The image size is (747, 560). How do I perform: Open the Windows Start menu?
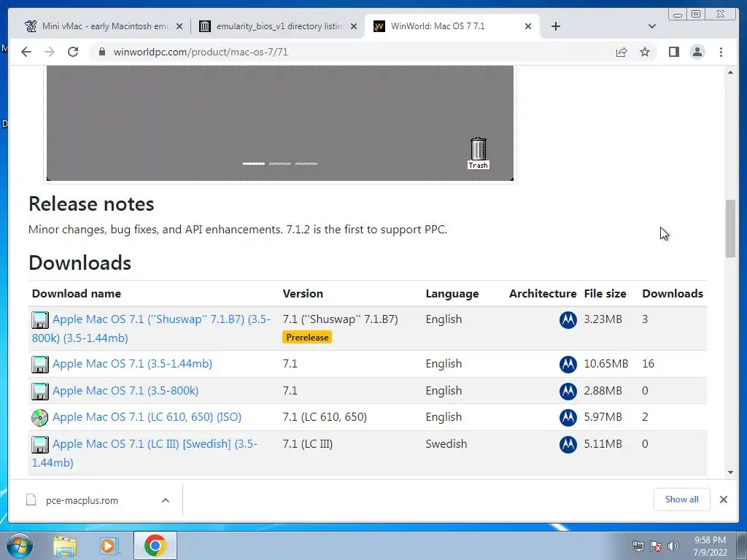point(19,545)
